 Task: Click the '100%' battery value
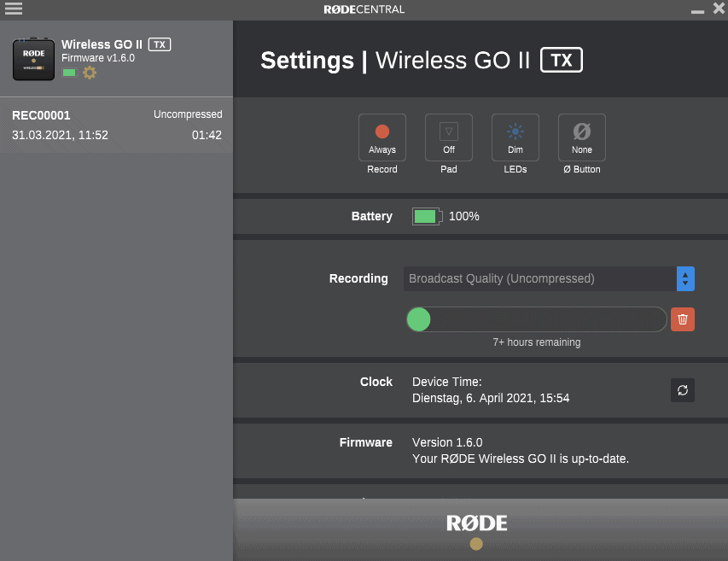463,216
